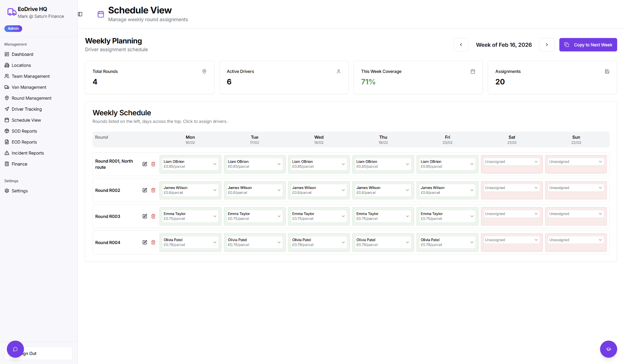Open Unassigned dropdown for R003 Sunday

pyautogui.click(x=576, y=214)
